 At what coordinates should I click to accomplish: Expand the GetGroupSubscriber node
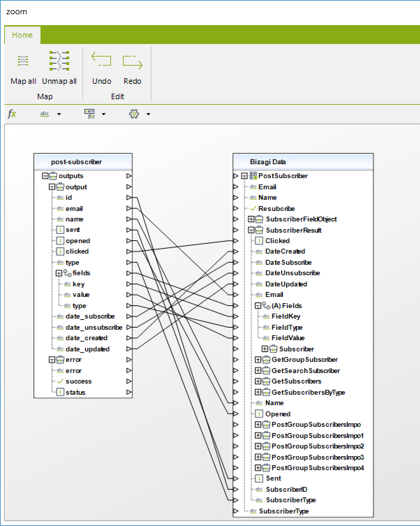(x=258, y=360)
